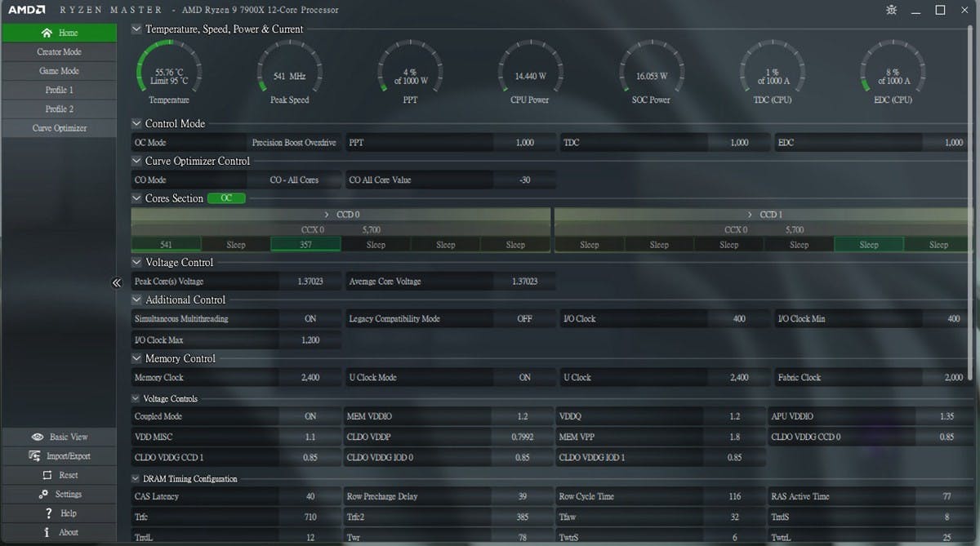Collapse the Control Mode section
980x546 pixels.
(136, 124)
